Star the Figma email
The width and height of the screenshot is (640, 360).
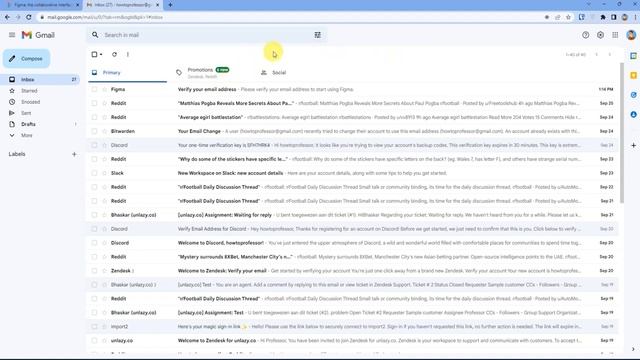click(x=104, y=89)
